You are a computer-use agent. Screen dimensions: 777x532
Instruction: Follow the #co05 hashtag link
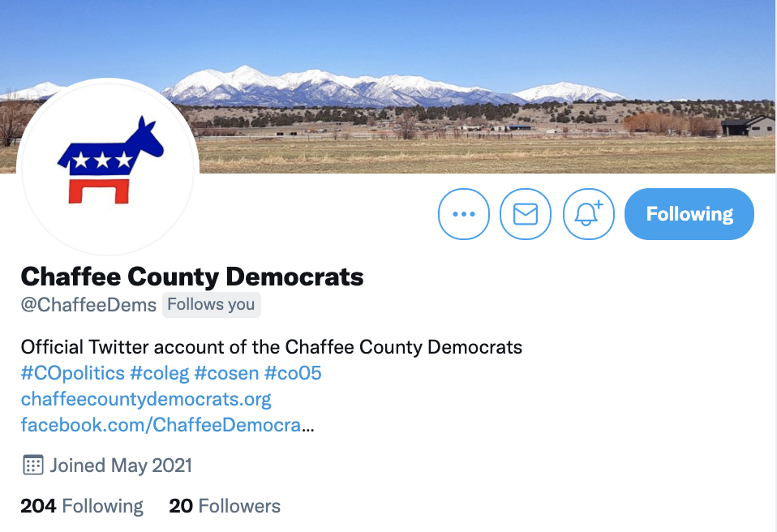293,373
